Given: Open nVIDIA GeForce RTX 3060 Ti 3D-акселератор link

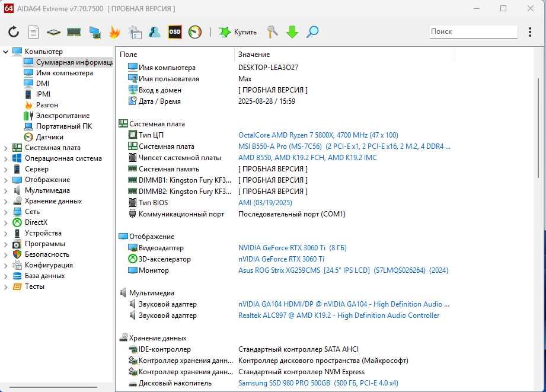Looking at the screenshot, I should pyautogui.click(x=281, y=259).
